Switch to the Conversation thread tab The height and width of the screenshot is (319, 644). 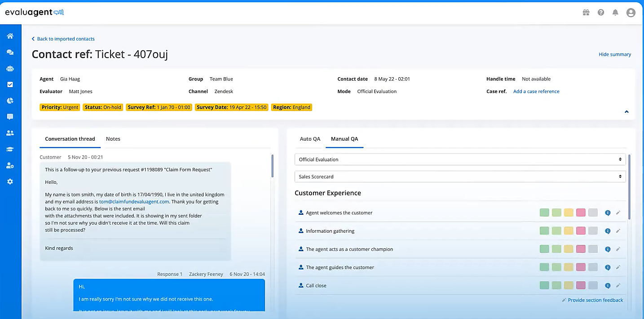pyautogui.click(x=70, y=139)
